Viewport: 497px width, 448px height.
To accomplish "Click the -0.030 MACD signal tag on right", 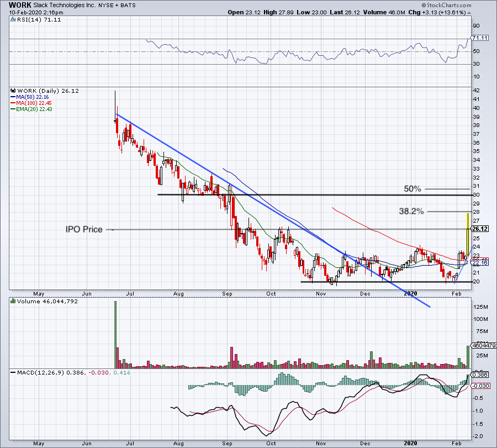I will coord(481,386).
